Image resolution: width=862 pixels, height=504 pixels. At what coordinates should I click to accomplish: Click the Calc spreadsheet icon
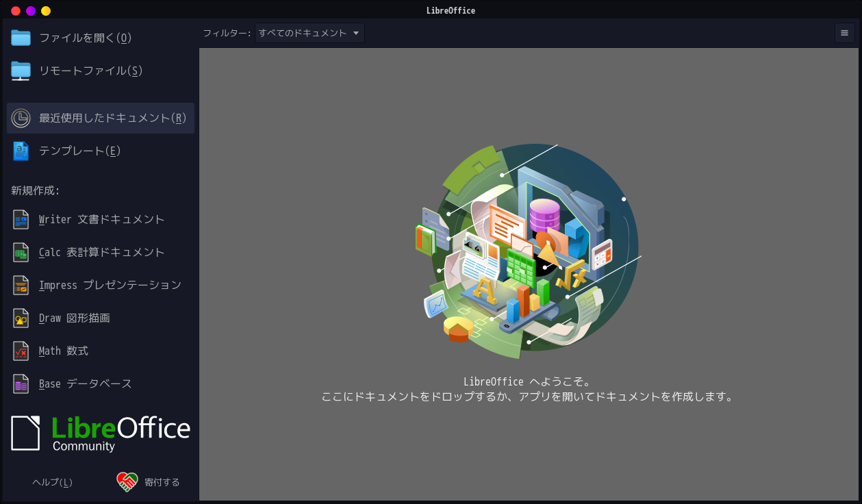pyautogui.click(x=21, y=252)
